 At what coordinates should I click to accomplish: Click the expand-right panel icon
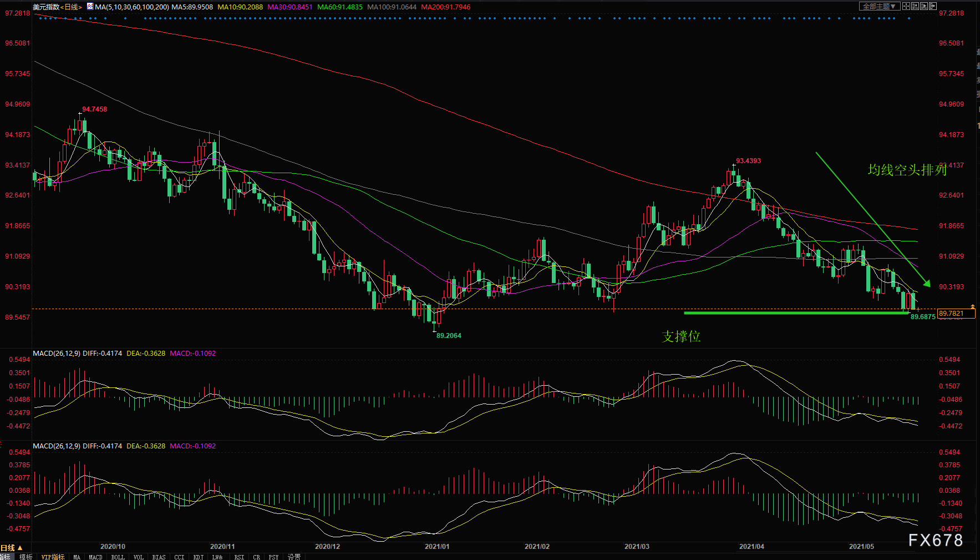click(933, 6)
